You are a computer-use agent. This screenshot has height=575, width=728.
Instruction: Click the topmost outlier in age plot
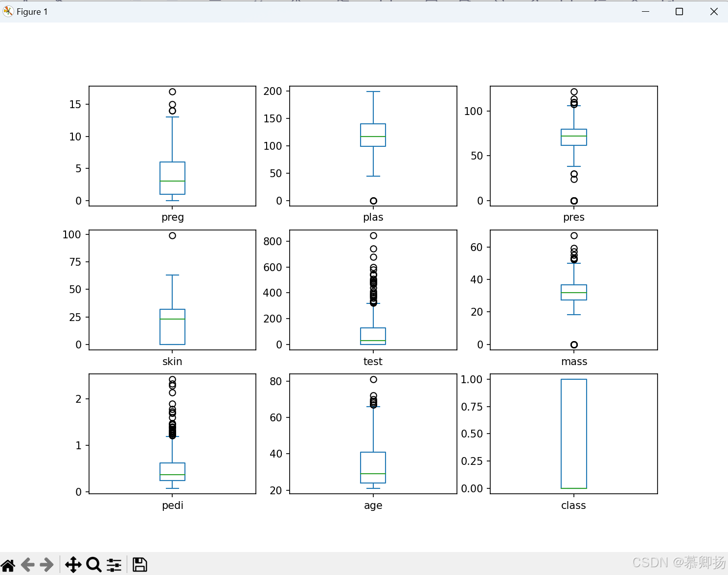click(x=373, y=379)
